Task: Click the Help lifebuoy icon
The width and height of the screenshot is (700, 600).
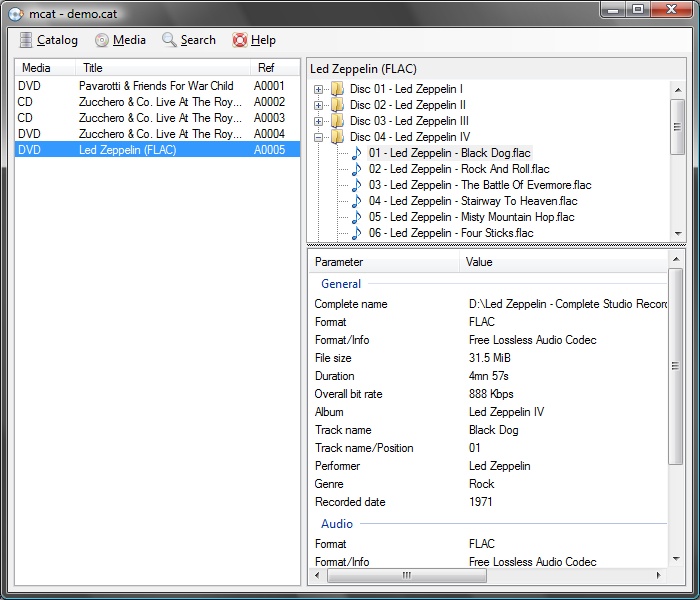Action: click(x=239, y=40)
